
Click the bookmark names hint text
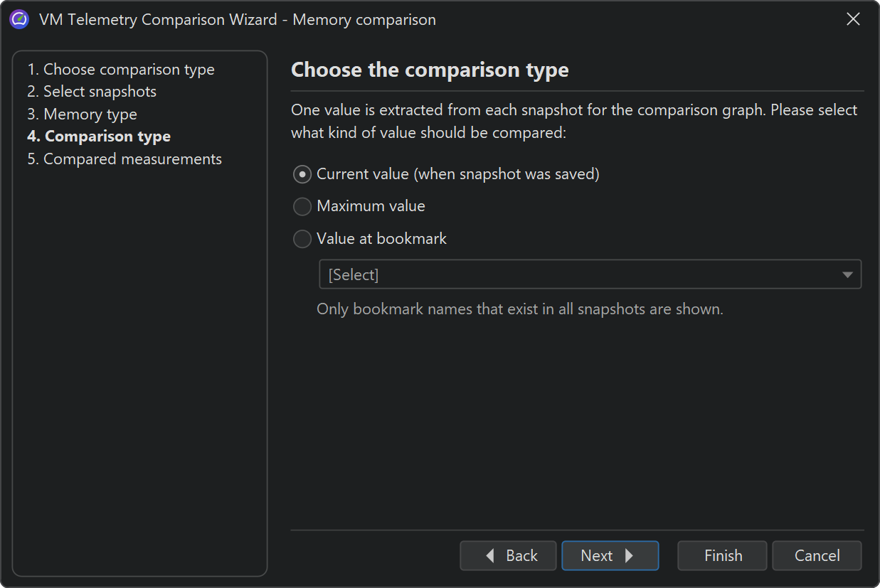click(x=519, y=309)
